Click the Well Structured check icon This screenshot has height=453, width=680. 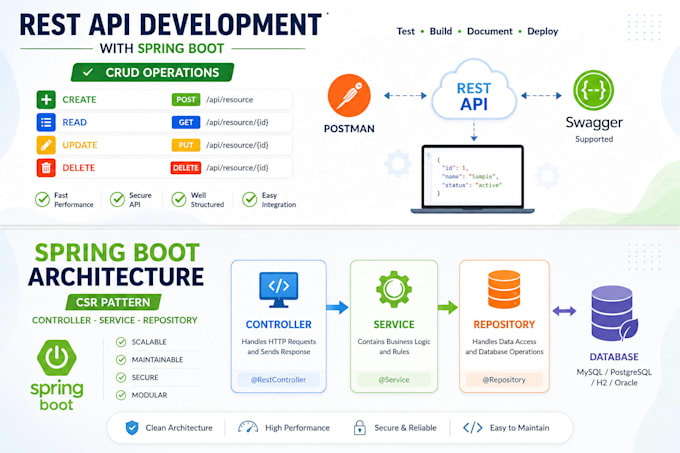pos(179,199)
